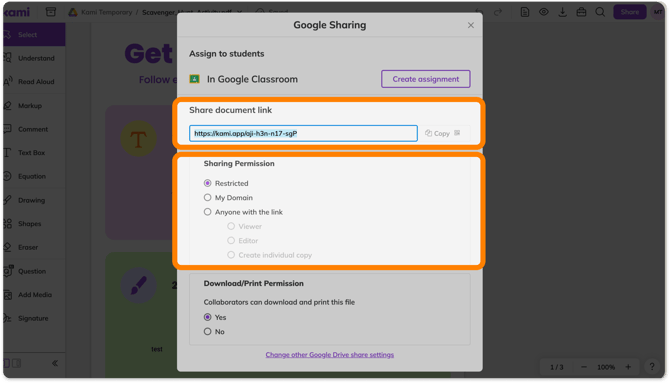Viewport: 670px width, 383px height.
Task: Choose the Viewer permission radio
Action: [231, 226]
